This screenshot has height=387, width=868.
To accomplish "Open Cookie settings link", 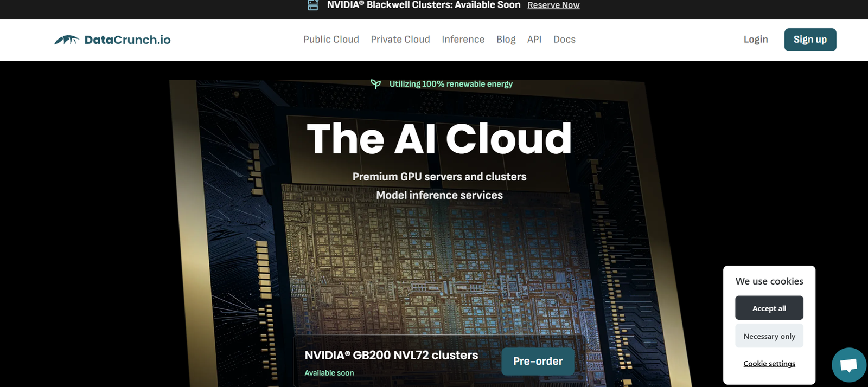I will 769,364.
